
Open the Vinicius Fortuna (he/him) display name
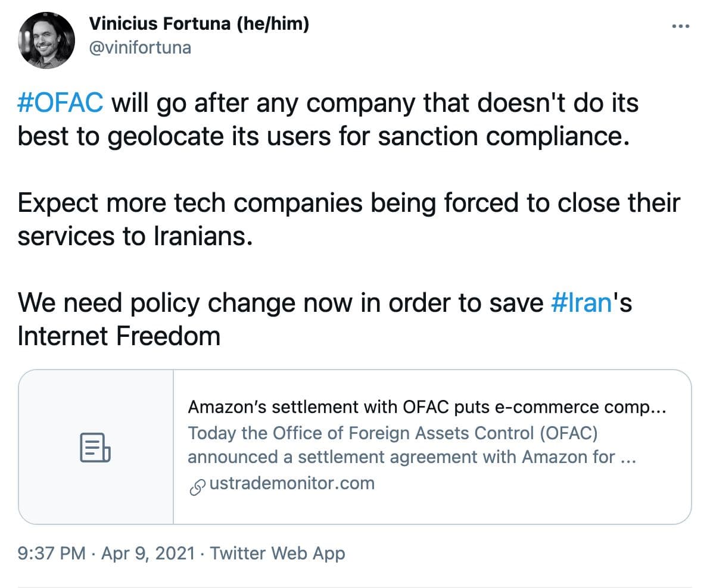click(199, 24)
